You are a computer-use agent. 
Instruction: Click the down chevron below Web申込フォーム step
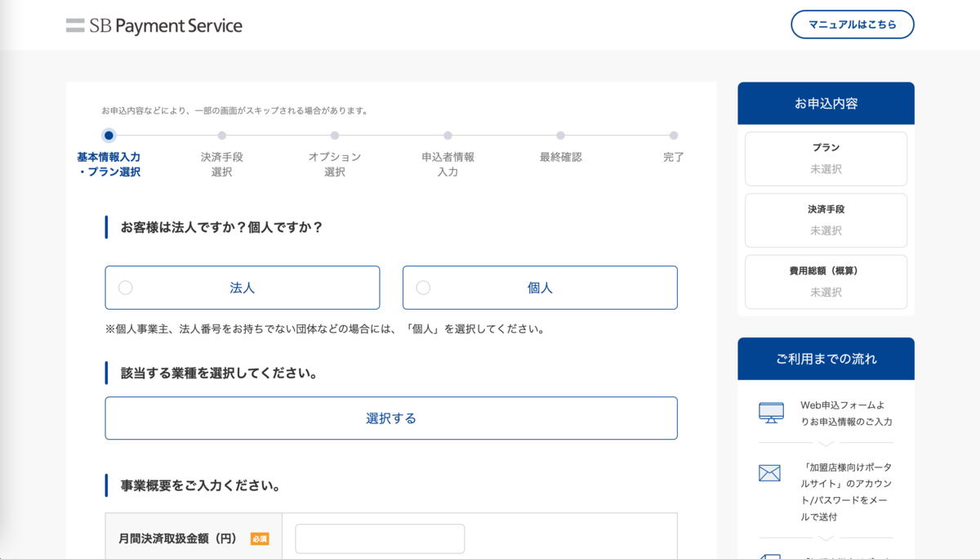coord(826,443)
